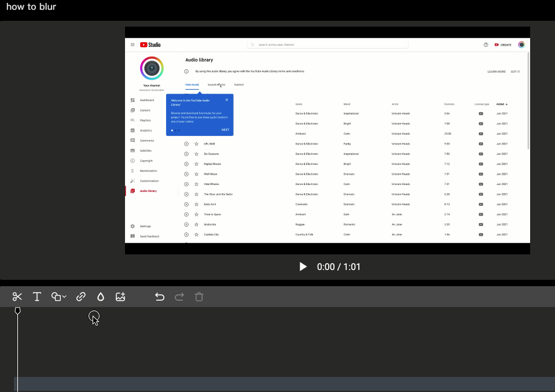Click the add image toolbar icon
Viewport: 555px width, 392px height.
pos(120,297)
